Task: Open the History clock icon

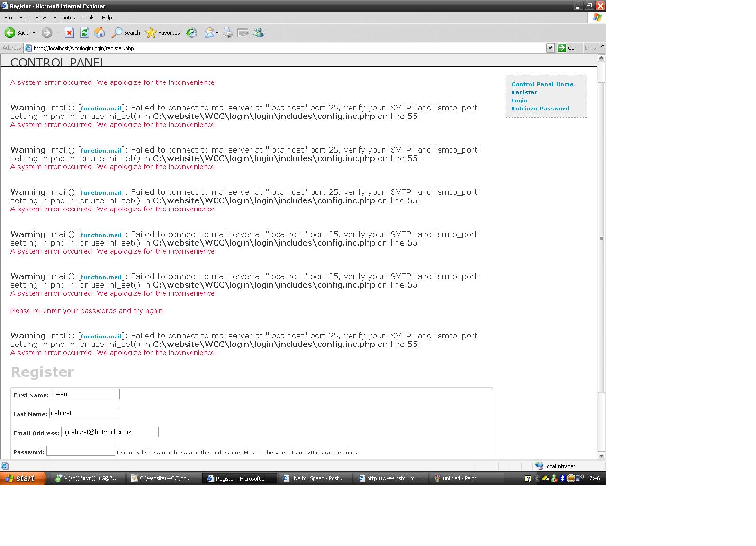Action: (x=191, y=33)
